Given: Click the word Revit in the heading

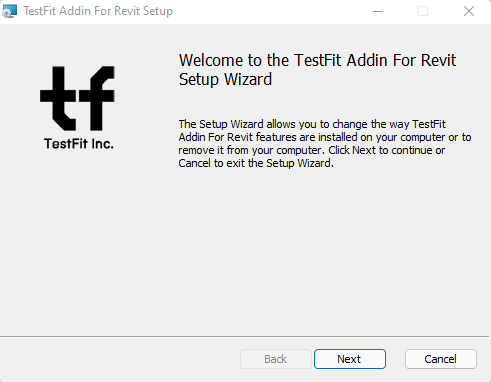Looking at the screenshot, I should pyautogui.click(x=438, y=60).
